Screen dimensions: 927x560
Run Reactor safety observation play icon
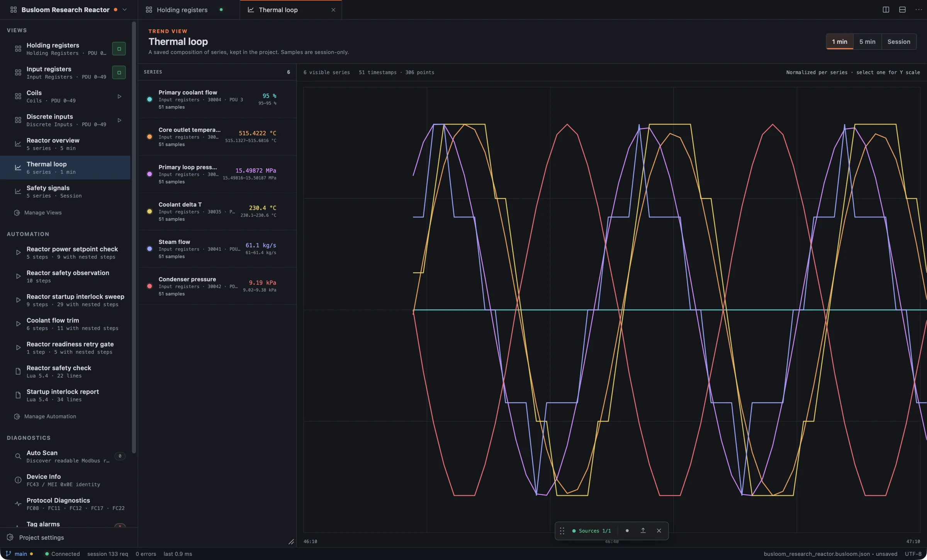pos(18,276)
